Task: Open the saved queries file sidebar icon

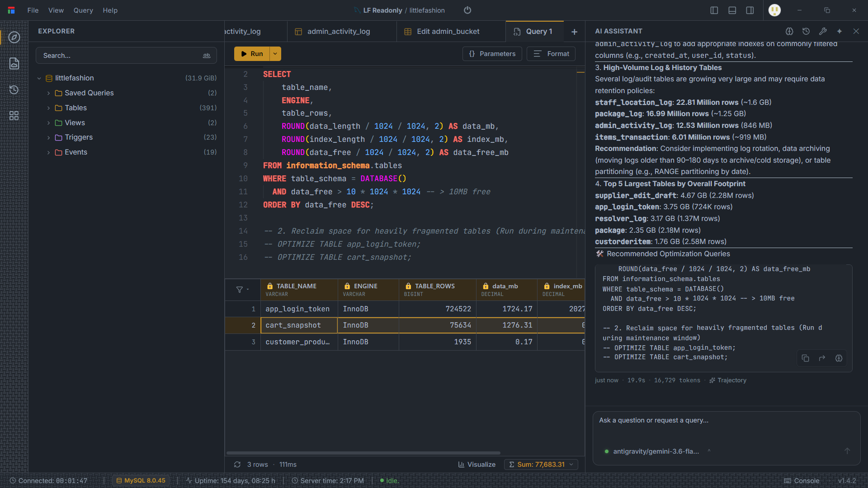Action: [14, 64]
